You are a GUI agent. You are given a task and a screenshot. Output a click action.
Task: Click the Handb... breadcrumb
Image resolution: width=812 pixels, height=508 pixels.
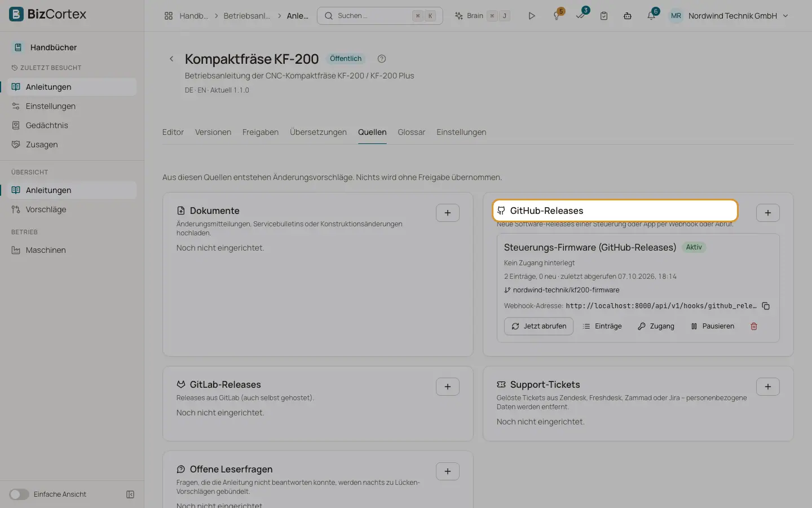193,16
